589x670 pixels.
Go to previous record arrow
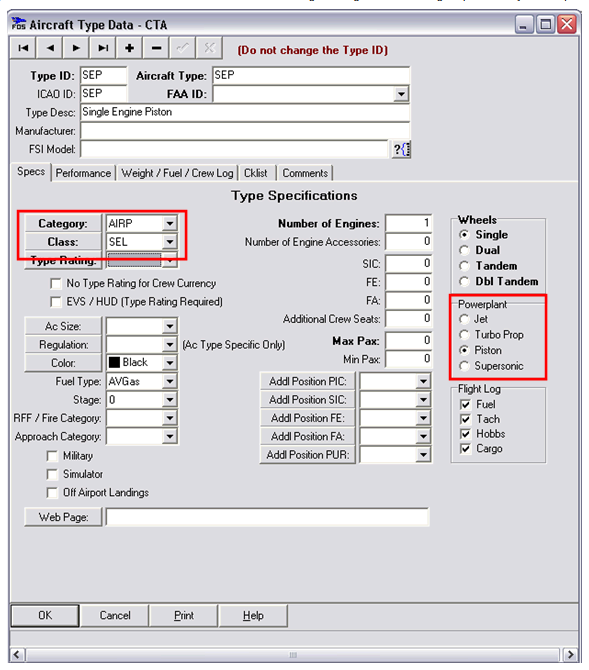coord(50,48)
